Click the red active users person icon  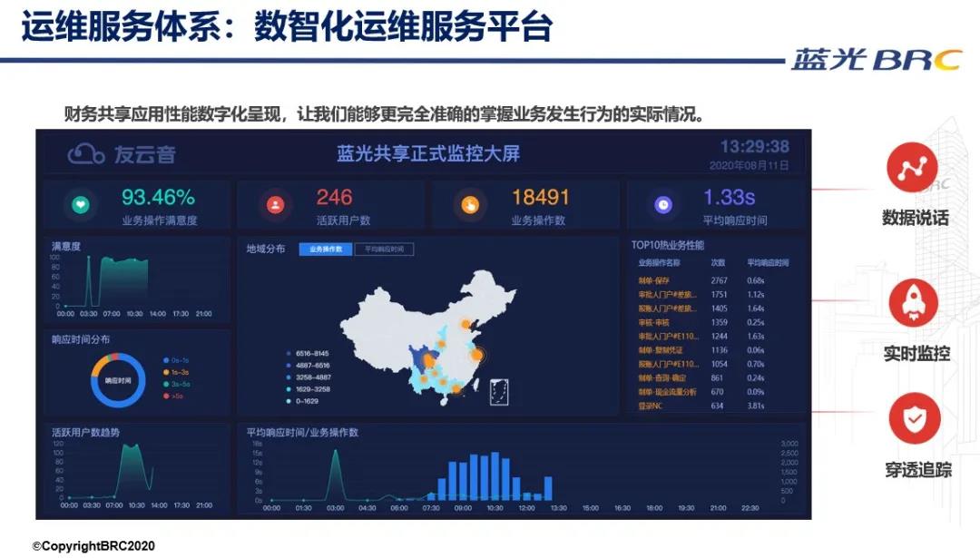275,205
